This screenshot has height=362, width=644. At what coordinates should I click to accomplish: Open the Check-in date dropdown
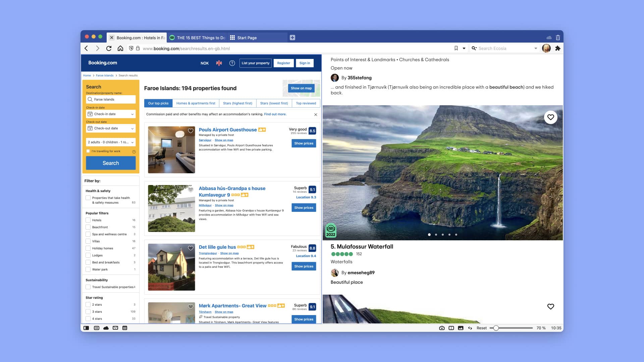click(111, 114)
